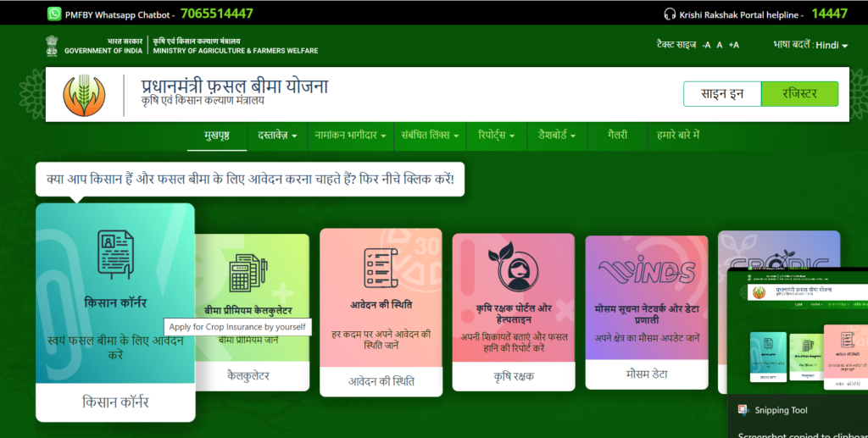Click the PMFBY scheme logo
Screen dimensions: 868x438
click(x=84, y=95)
